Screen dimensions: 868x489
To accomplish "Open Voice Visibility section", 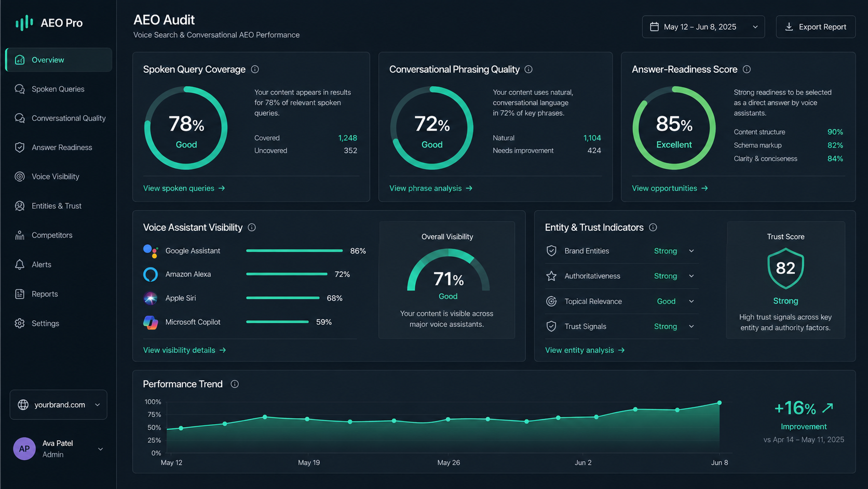I will point(59,177).
